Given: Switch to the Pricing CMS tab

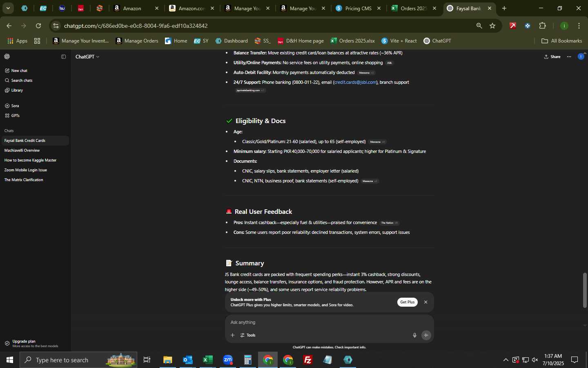Looking at the screenshot, I should [x=359, y=8].
